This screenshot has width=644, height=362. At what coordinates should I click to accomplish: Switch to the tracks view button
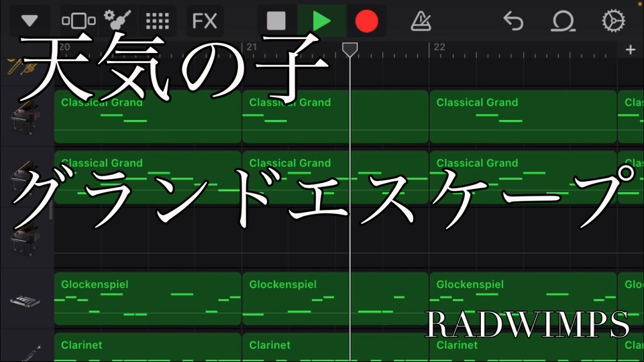click(x=78, y=21)
